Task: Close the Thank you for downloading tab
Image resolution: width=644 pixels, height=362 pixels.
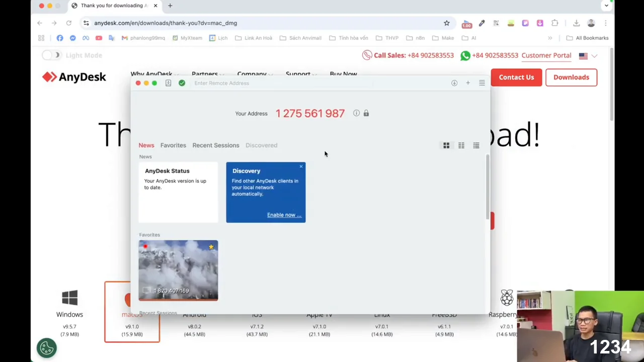Action: 155,6
